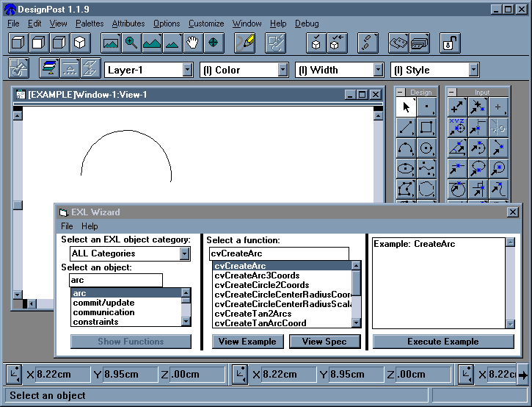The height and width of the screenshot is (407, 532).
Task: Expand the (I) Style dropdown
Action: [x=473, y=70]
